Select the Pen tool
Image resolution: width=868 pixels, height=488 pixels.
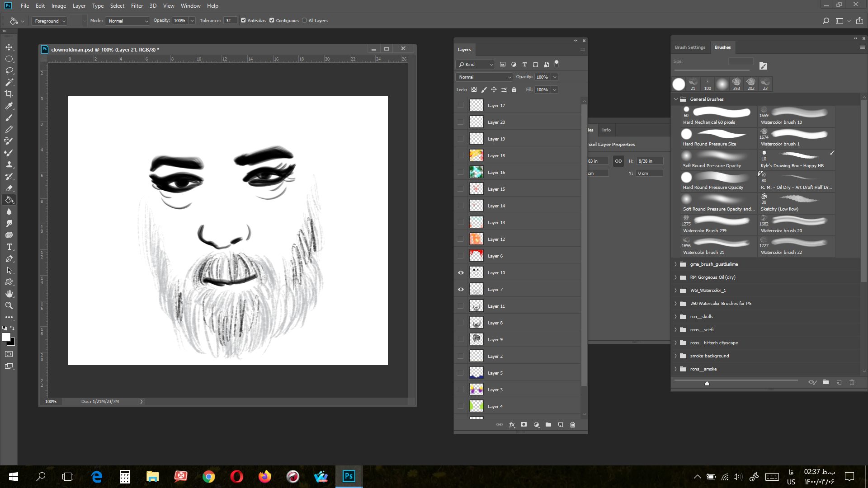tap(9, 258)
